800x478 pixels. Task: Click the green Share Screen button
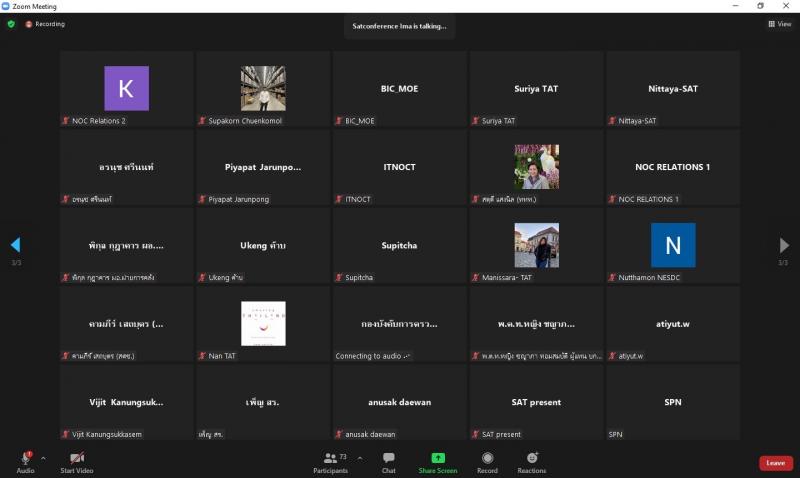point(438,463)
